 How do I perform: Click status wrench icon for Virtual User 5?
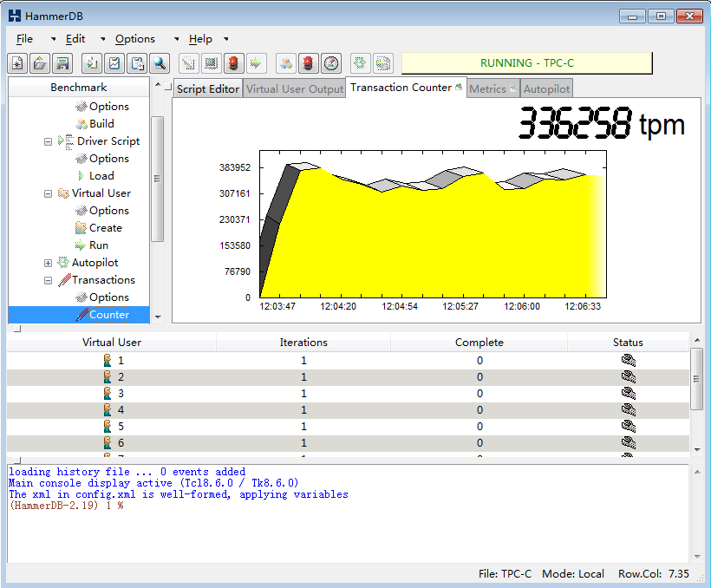[628, 427]
